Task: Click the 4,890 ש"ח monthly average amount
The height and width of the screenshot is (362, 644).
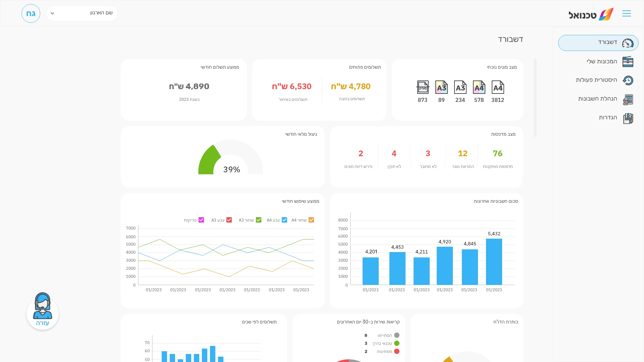Action: pyautogui.click(x=189, y=86)
